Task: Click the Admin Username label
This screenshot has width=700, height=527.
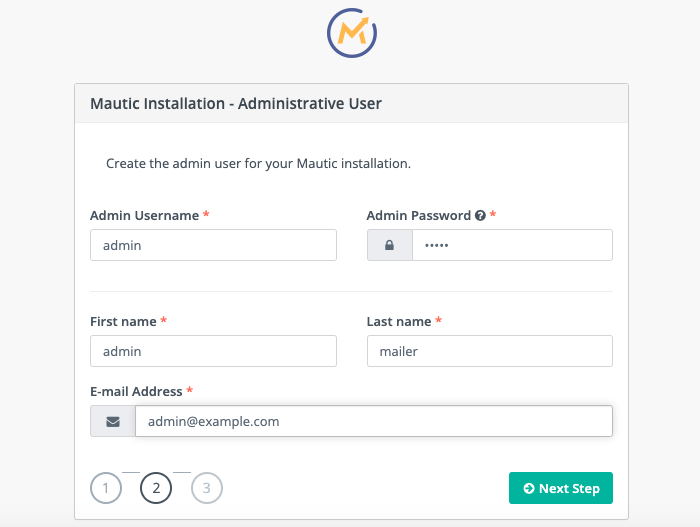Action: [x=144, y=215]
